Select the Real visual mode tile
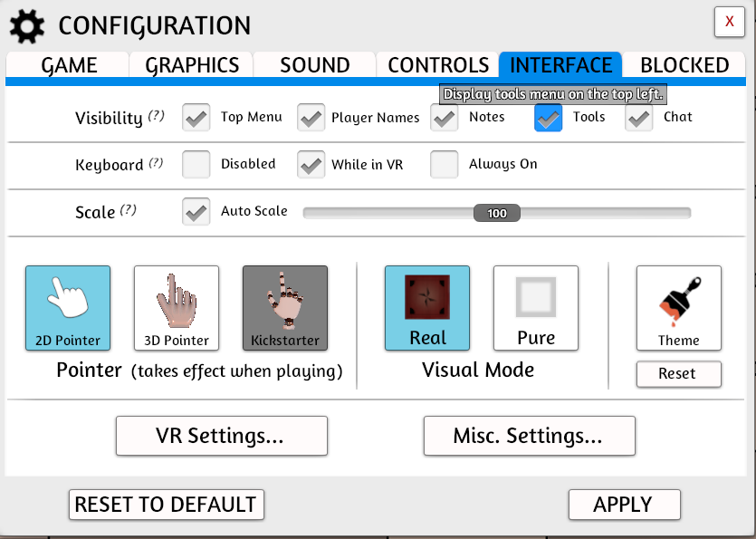 [x=427, y=308]
